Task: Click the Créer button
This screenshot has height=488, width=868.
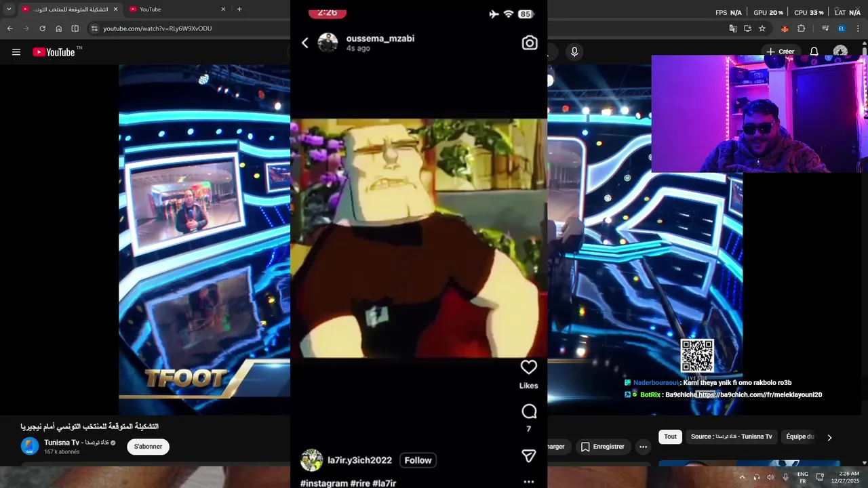Action: (x=780, y=52)
